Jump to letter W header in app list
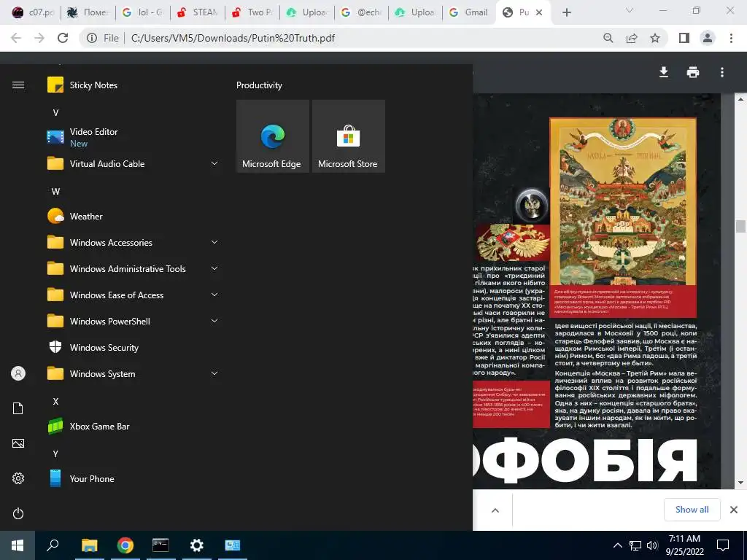The height and width of the screenshot is (560, 747). click(x=55, y=192)
